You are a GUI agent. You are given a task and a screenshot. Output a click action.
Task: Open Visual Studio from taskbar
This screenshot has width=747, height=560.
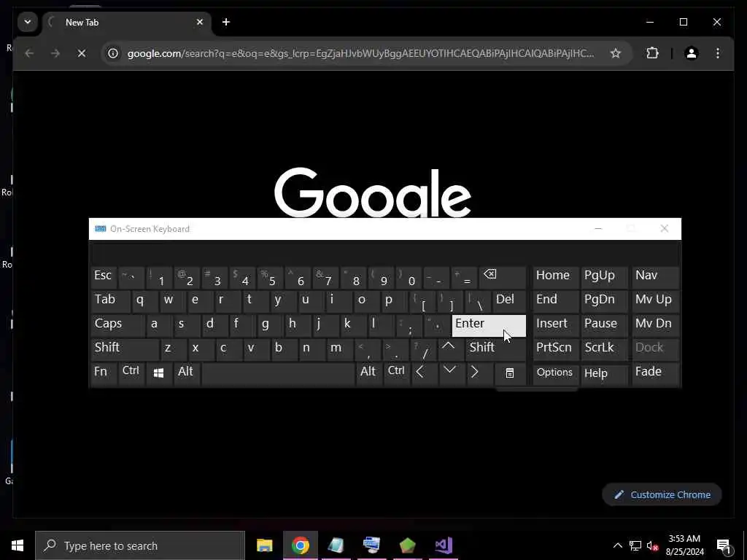[x=444, y=545]
